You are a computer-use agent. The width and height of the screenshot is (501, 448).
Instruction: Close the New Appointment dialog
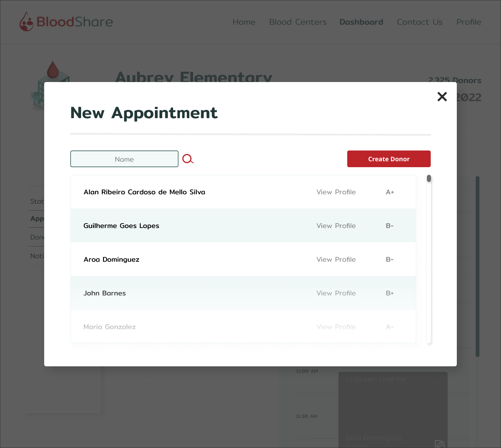(442, 97)
